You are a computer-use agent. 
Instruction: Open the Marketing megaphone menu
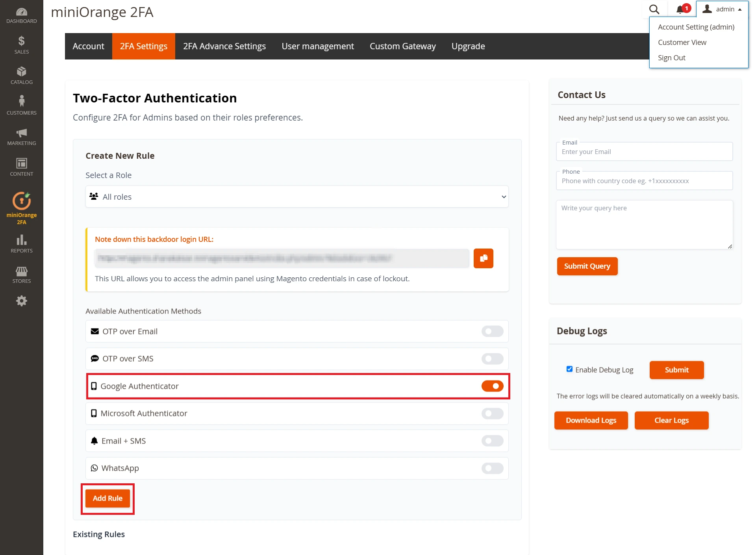[x=22, y=136]
